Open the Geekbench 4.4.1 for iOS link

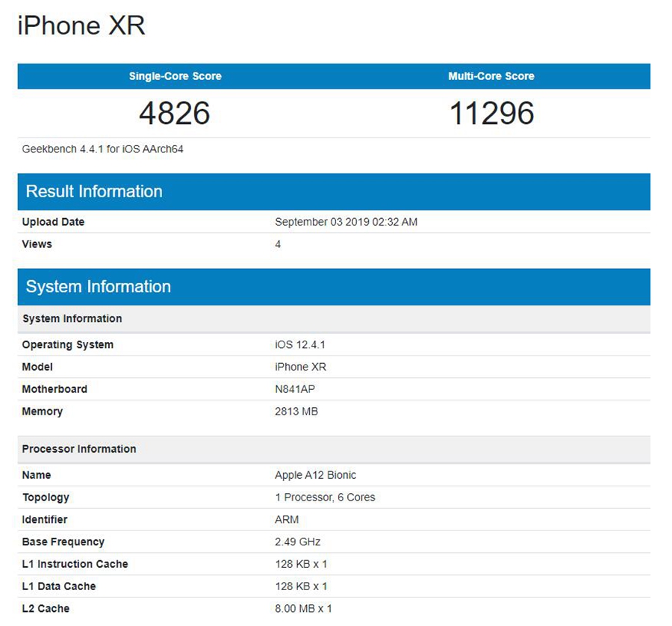point(101,149)
